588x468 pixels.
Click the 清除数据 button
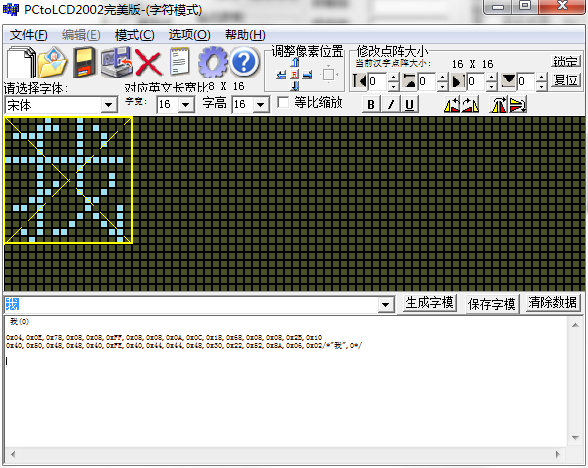552,303
